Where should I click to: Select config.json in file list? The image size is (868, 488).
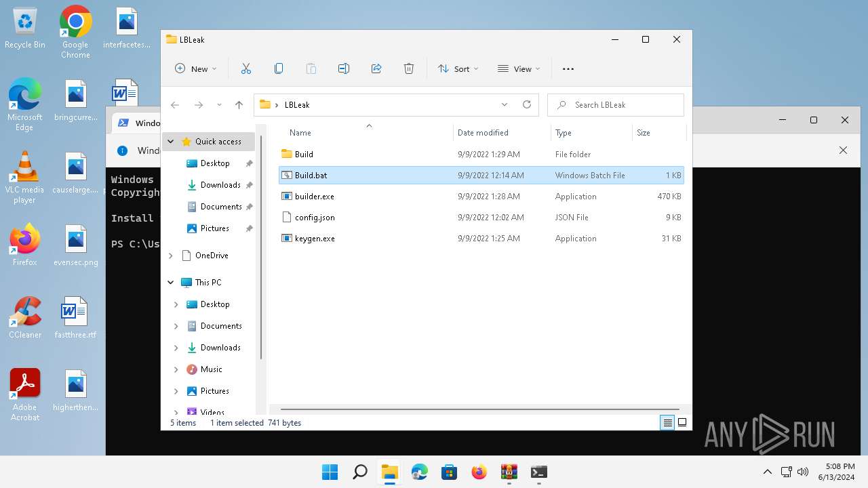pyautogui.click(x=481, y=218)
